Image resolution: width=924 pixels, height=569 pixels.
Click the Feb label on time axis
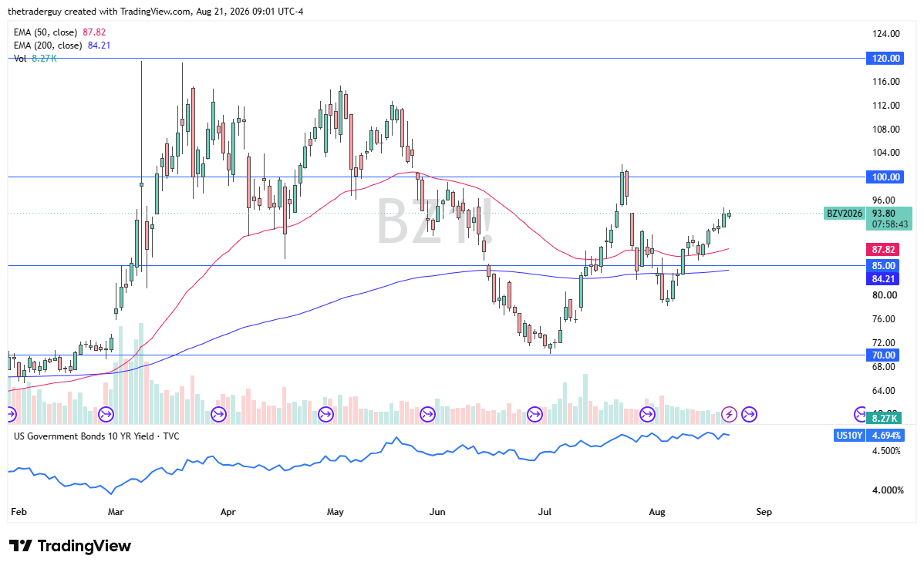[19, 512]
